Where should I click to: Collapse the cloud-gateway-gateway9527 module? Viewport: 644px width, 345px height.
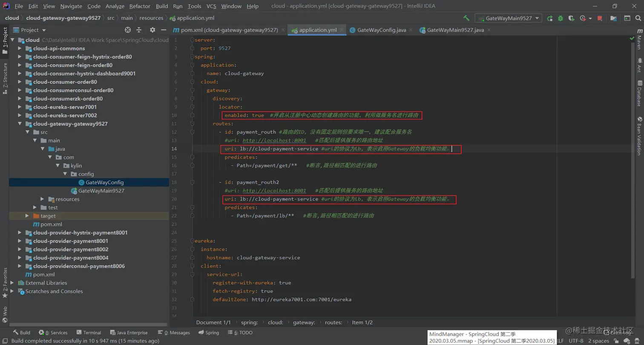click(x=20, y=124)
